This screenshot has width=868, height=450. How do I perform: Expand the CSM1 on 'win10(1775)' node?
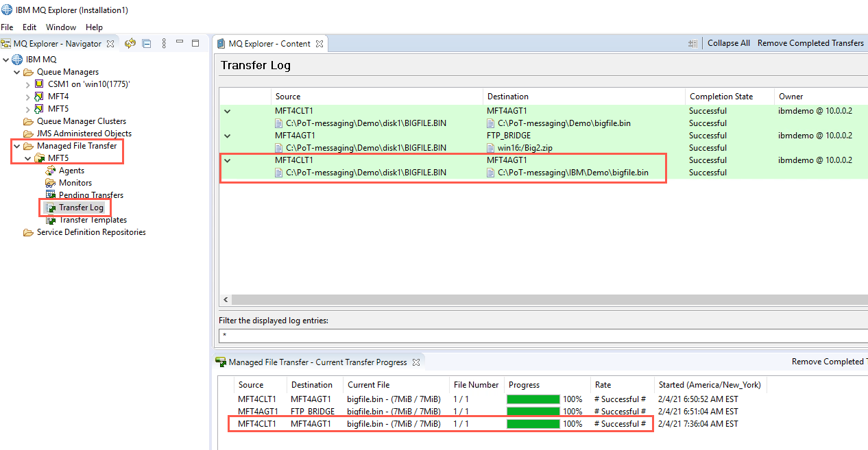28,84
